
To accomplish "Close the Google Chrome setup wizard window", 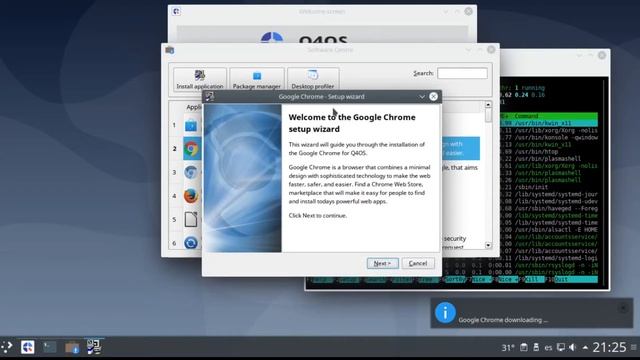I will point(433,96).
